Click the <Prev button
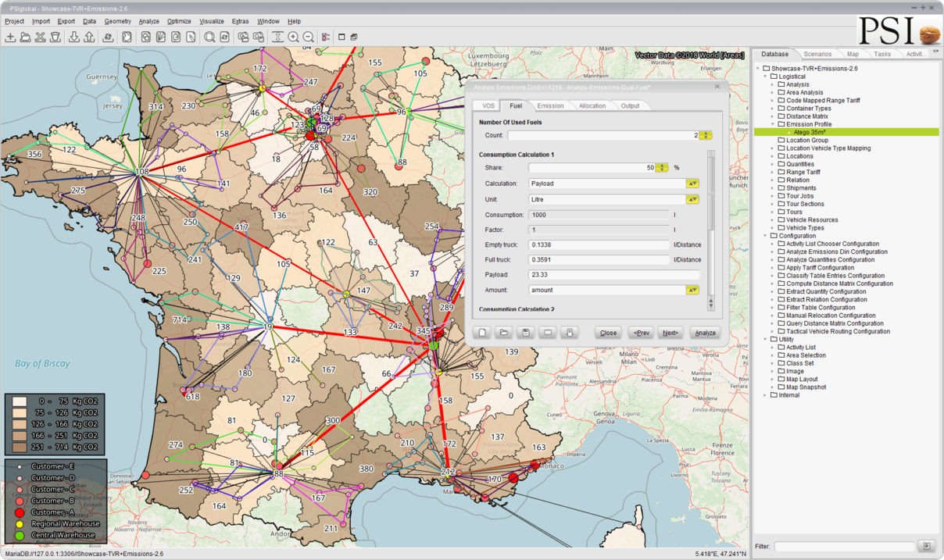The width and height of the screenshot is (944, 560). coord(642,333)
